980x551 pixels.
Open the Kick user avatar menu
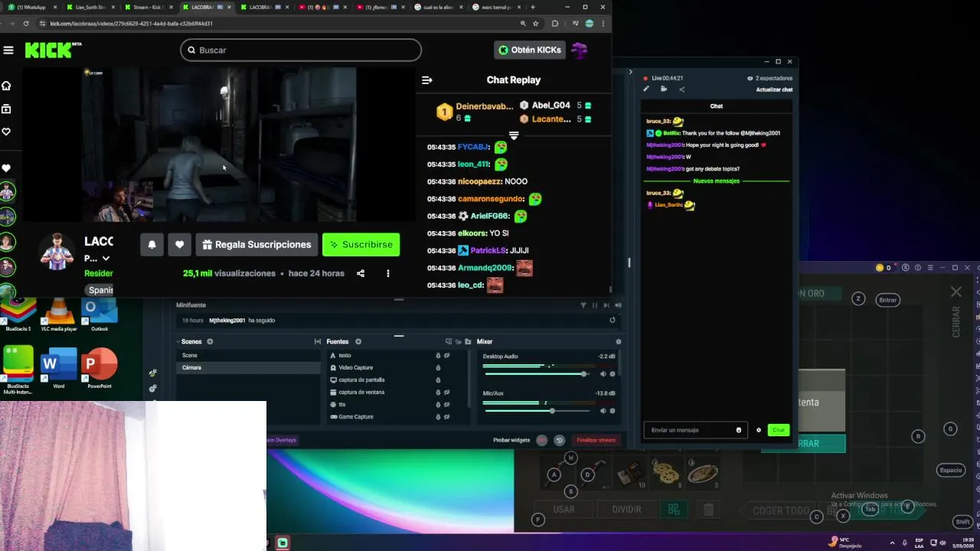(580, 51)
